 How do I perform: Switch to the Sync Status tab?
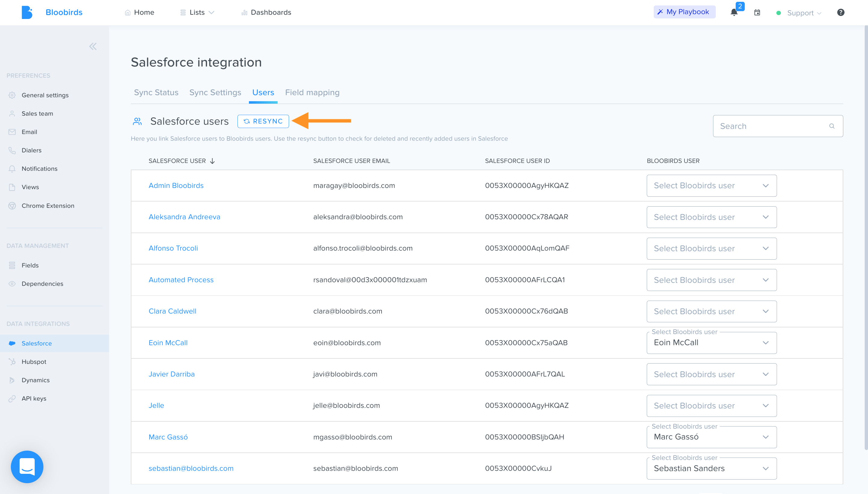tap(156, 92)
